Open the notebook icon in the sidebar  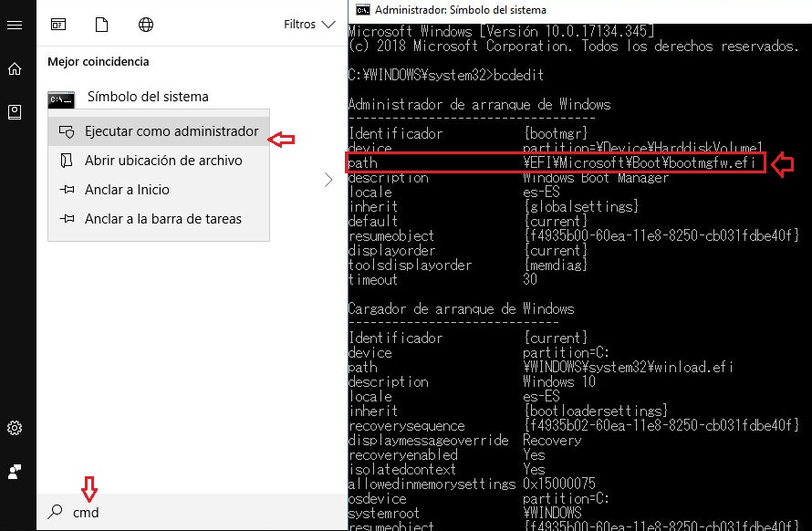15,112
